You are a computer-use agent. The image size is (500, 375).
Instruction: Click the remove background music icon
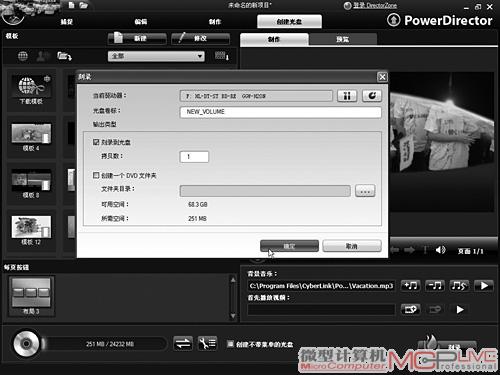click(435, 286)
